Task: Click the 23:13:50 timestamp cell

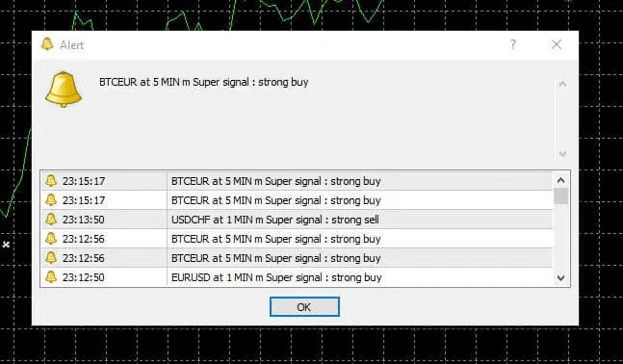Action: point(84,220)
